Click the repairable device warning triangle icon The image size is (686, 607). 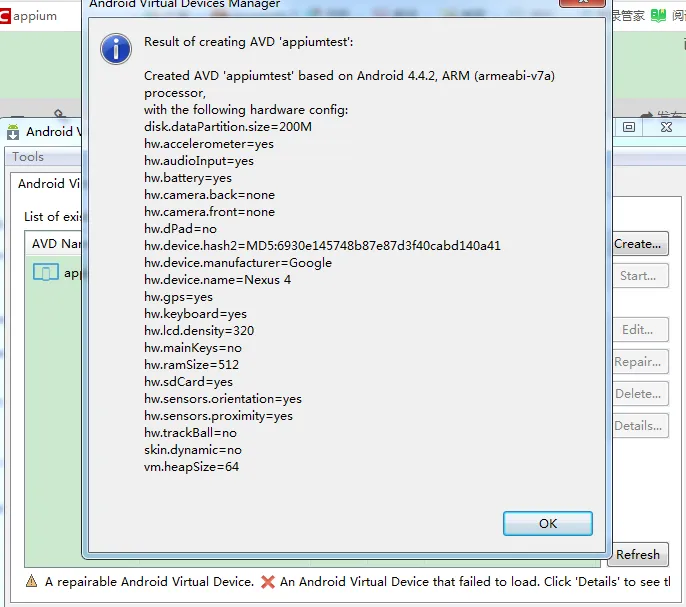(x=32, y=581)
